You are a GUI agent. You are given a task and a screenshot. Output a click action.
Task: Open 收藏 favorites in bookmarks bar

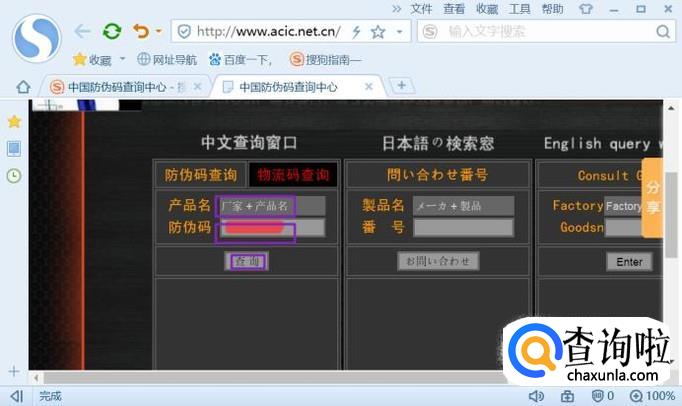[92, 60]
